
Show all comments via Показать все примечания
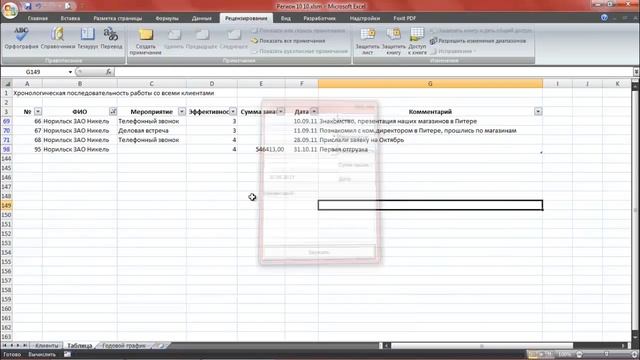(288, 41)
